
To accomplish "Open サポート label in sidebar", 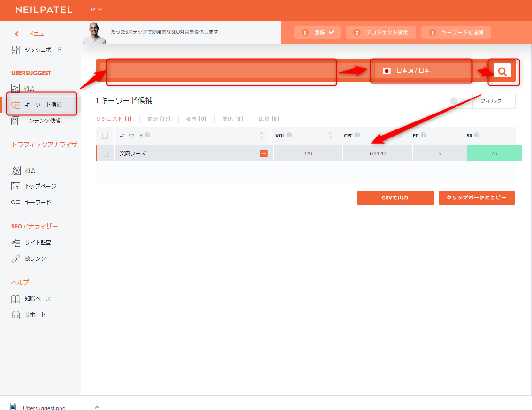I will click(x=35, y=315).
